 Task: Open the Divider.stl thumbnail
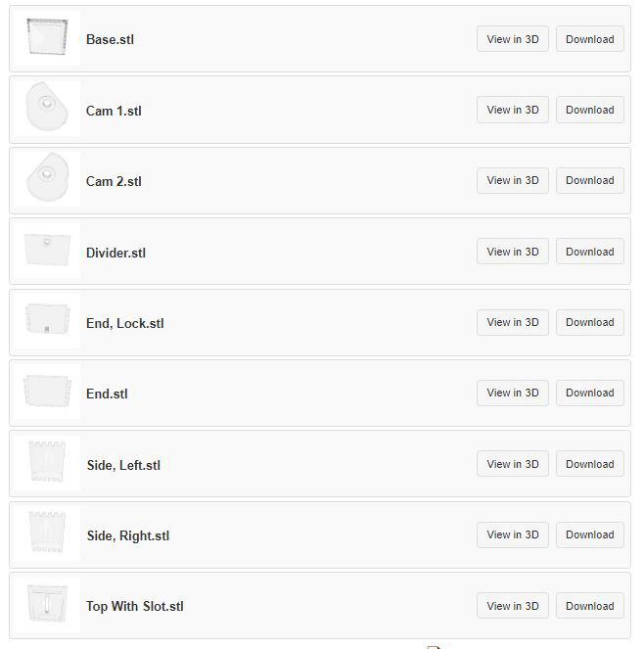[47, 250]
